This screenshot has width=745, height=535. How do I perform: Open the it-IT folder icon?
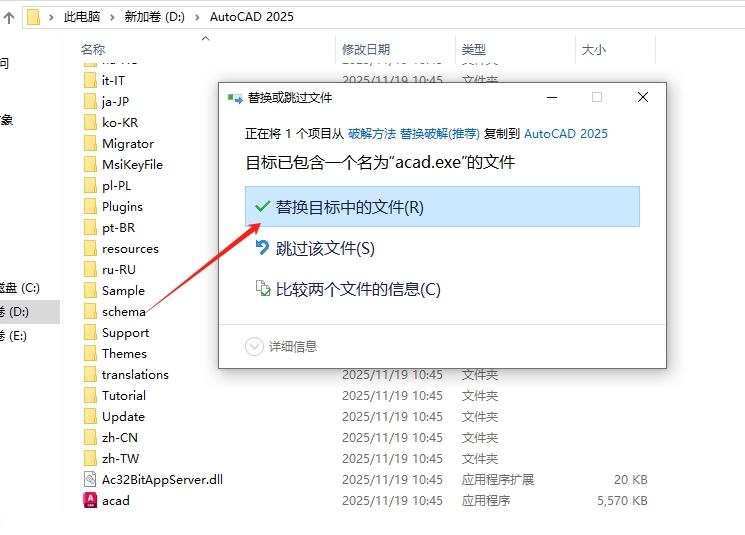pos(90,80)
